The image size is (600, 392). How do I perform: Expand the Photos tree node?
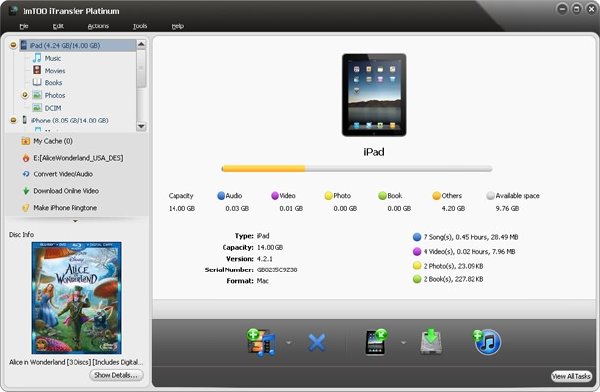[x=25, y=95]
